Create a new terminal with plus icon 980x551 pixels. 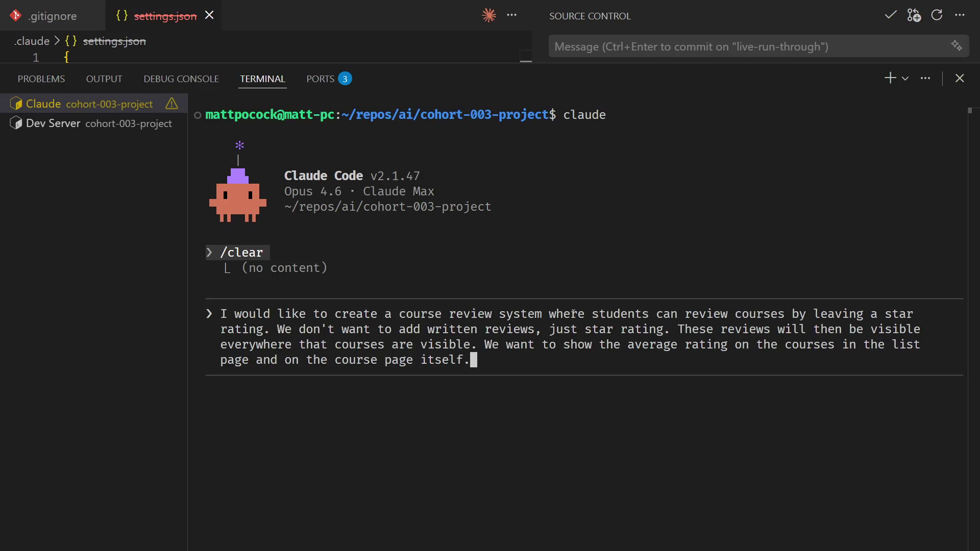click(890, 78)
